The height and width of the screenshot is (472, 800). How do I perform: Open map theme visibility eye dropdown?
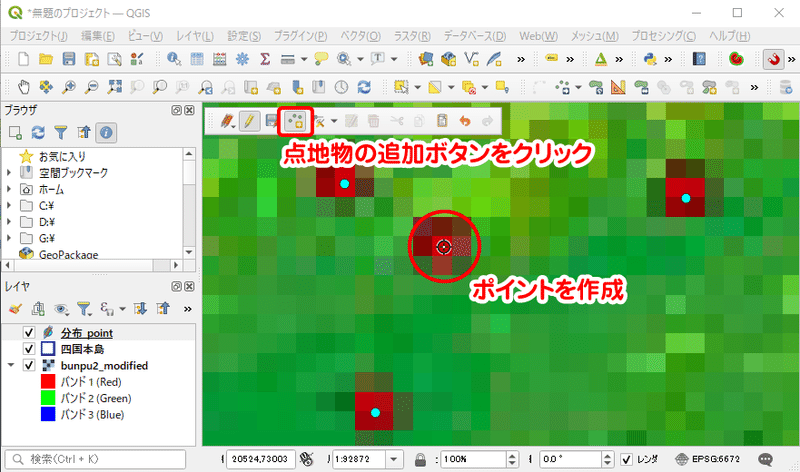(x=61, y=309)
